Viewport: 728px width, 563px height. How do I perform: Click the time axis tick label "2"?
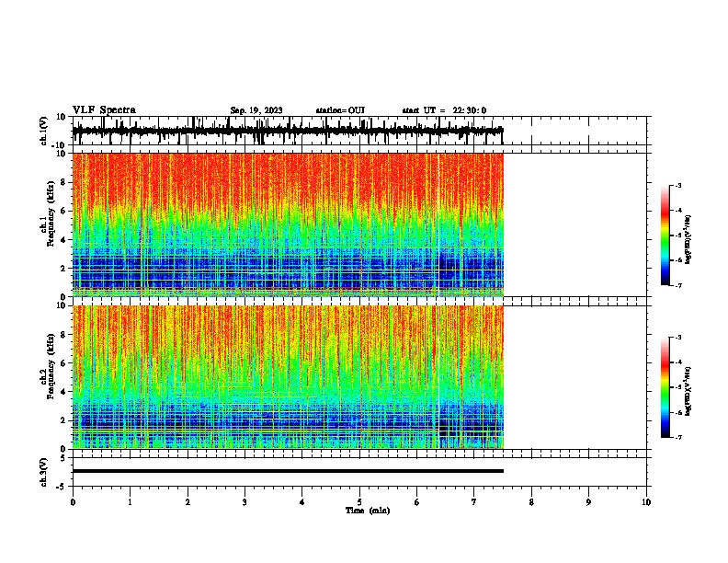tap(188, 502)
